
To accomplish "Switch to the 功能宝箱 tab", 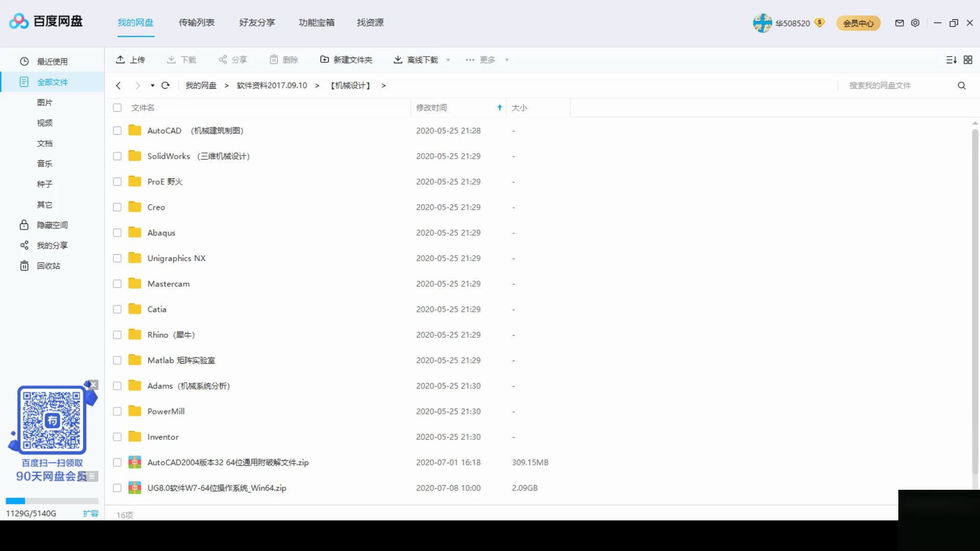I will [x=316, y=22].
